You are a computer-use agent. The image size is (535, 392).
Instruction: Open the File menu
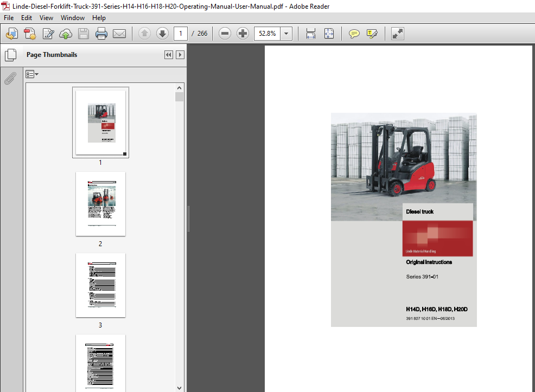[x=9, y=18]
